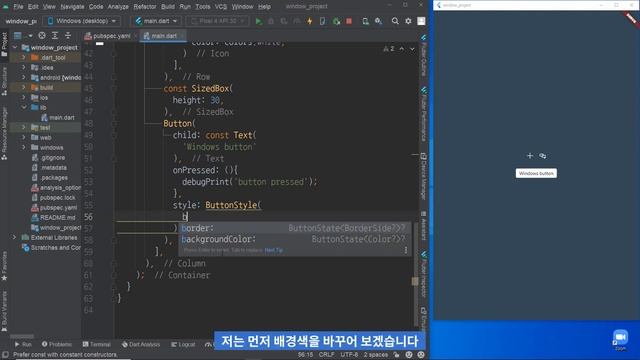Open Run tool window at bottom
This screenshot has height=360, width=640.
[23, 344]
